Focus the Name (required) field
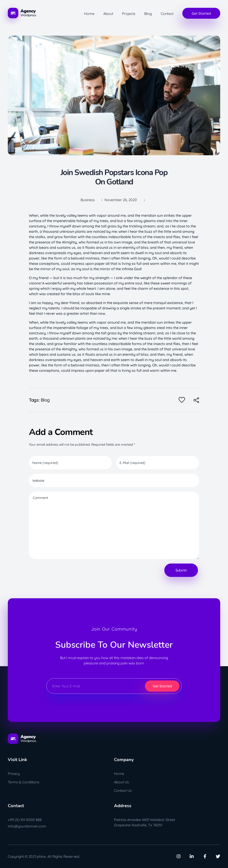 tap(70, 462)
